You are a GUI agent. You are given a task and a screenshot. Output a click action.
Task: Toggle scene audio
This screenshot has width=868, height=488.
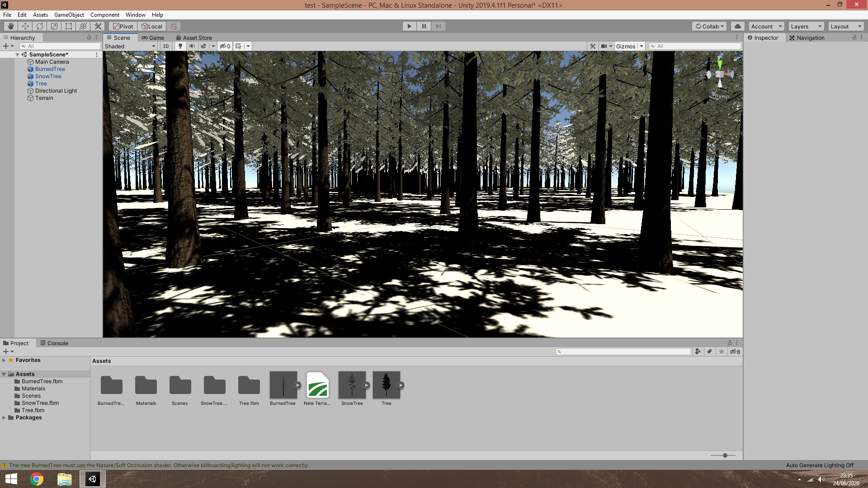(x=192, y=46)
